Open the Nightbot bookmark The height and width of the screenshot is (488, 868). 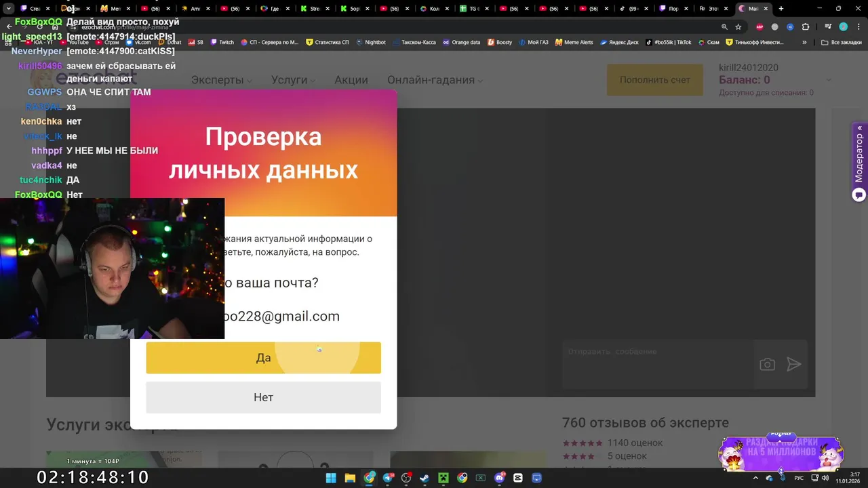click(371, 42)
